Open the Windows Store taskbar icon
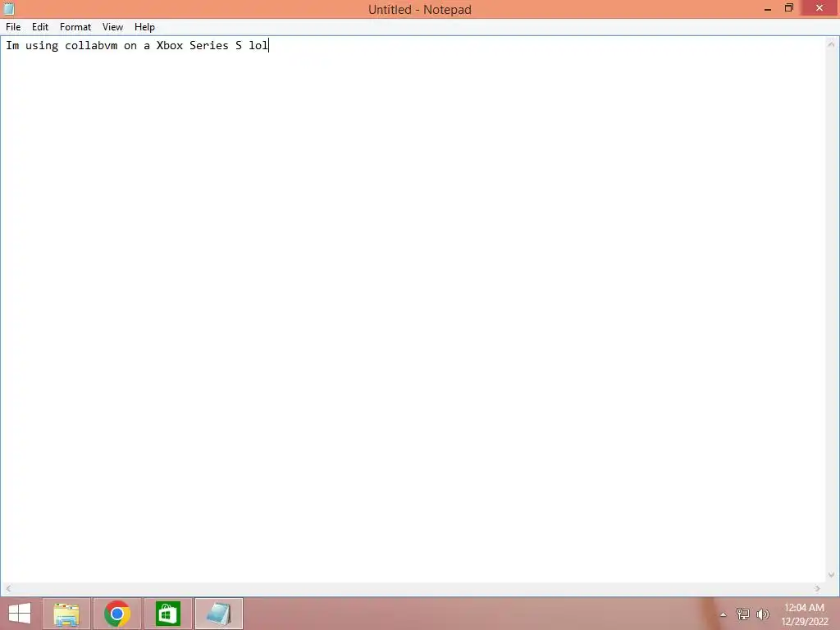This screenshot has height=630, width=840. [x=167, y=614]
